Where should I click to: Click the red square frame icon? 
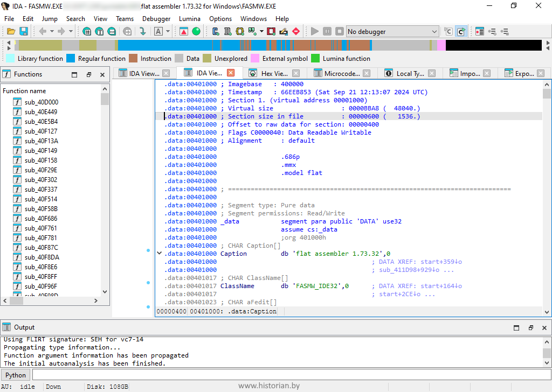click(x=271, y=32)
